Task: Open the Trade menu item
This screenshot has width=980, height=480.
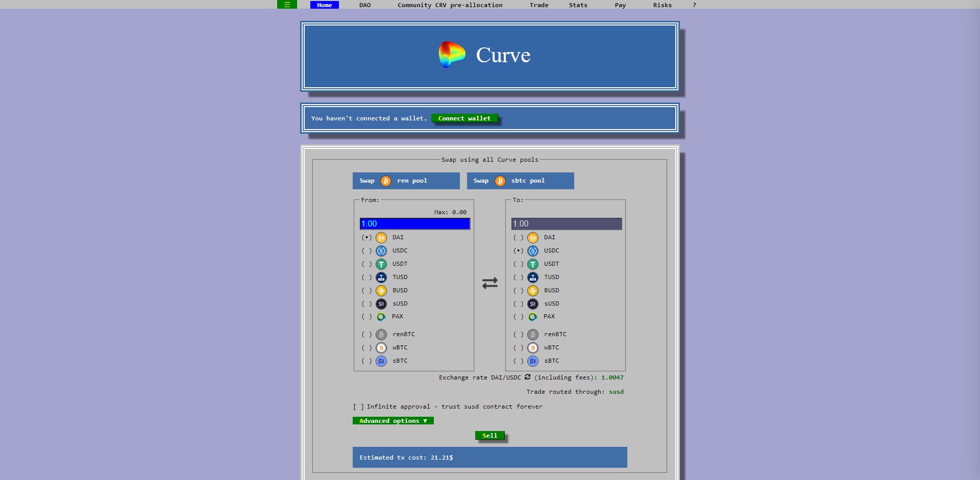Action: [539, 5]
